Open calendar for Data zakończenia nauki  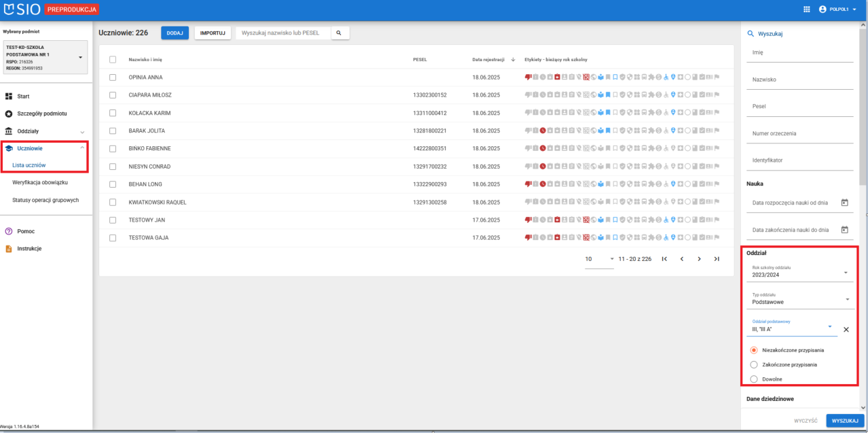(x=845, y=230)
